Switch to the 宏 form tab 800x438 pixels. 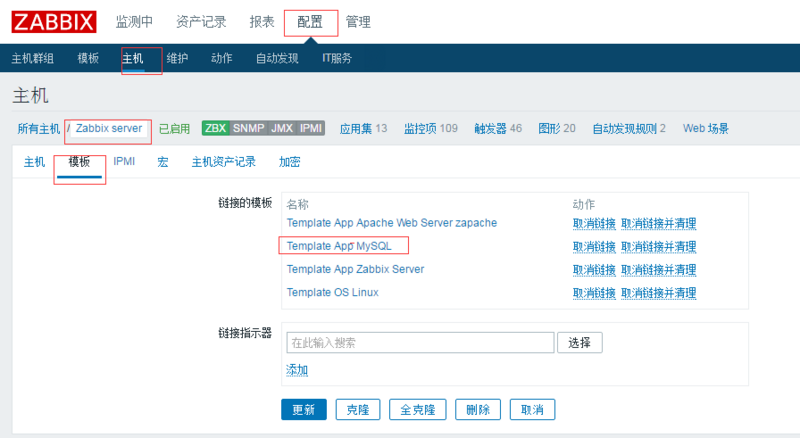pos(163,162)
